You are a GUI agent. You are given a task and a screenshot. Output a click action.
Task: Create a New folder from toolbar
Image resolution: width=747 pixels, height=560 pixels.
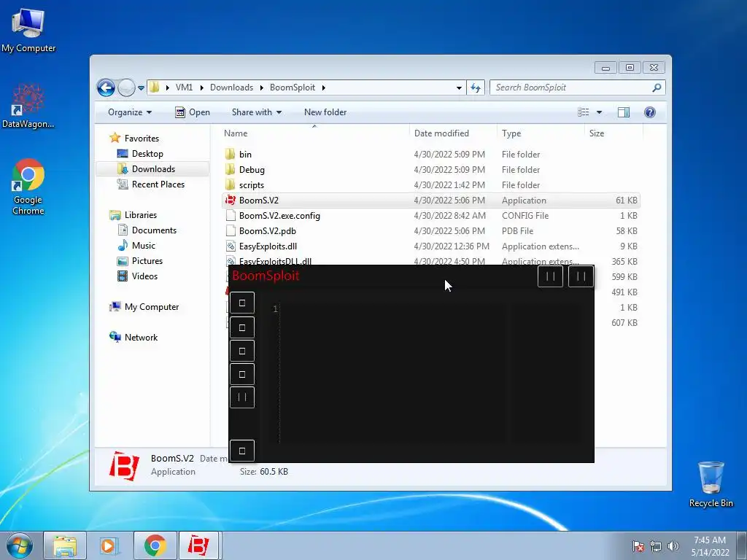coord(325,112)
